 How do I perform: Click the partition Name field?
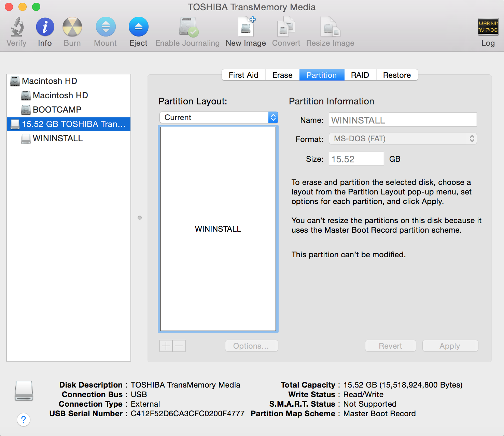coord(403,120)
